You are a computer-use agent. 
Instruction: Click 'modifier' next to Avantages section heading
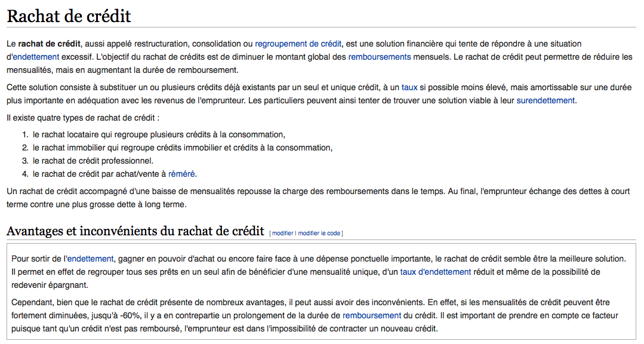[282, 233]
